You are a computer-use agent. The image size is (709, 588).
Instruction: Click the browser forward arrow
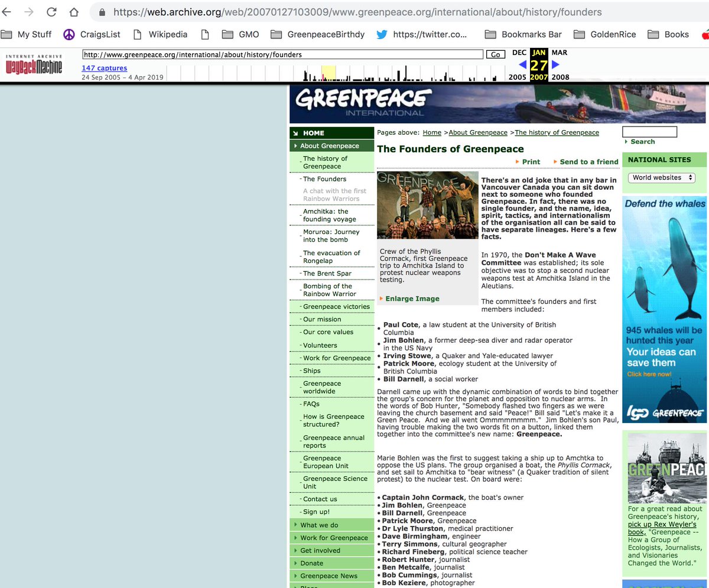29,12
